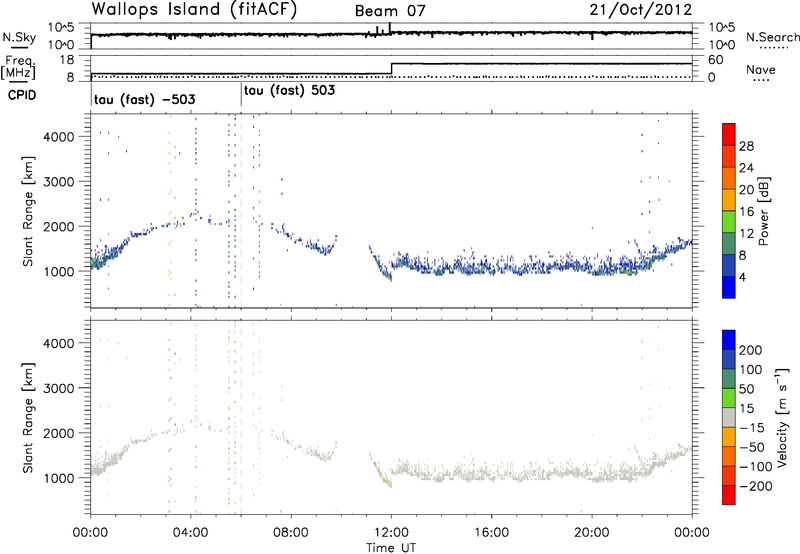Click the frequency step-up at 12:00
Viewport: 800px width, 554px height.
391,68
